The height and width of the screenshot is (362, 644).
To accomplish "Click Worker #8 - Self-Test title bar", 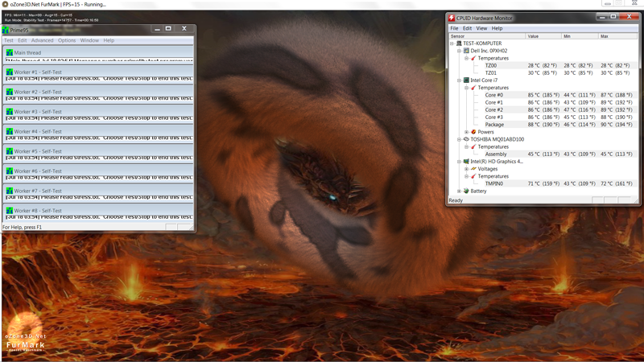I will pyautogui.click(x=98, y=211).
